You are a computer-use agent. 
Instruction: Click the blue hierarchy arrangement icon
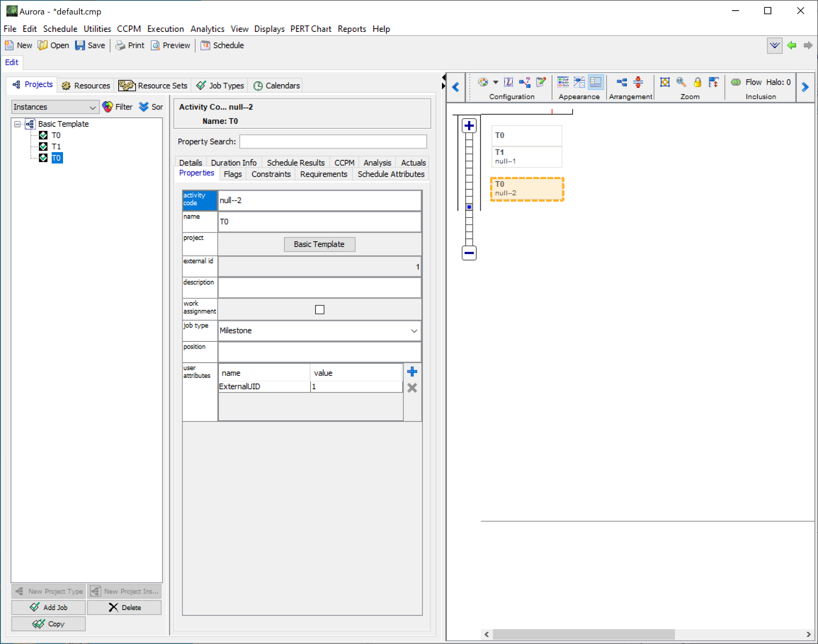[x=622, y=83]
